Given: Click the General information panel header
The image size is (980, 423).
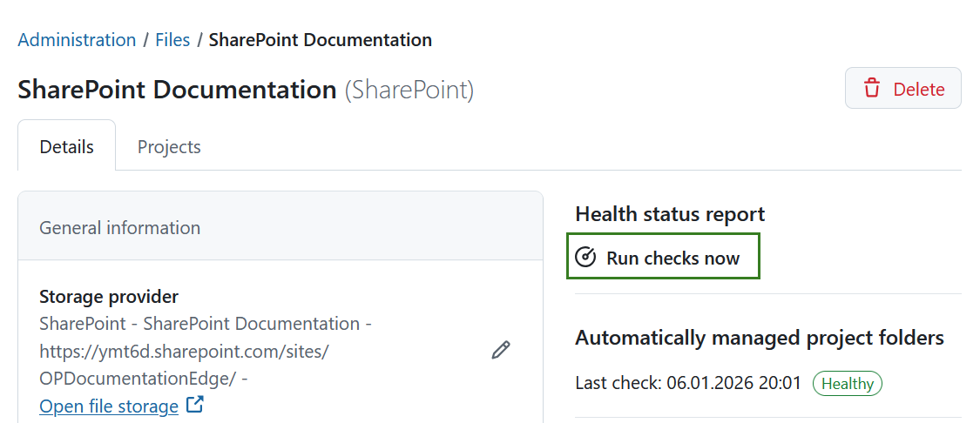Looking at the screenshot, I should click(x=280, y=227).
